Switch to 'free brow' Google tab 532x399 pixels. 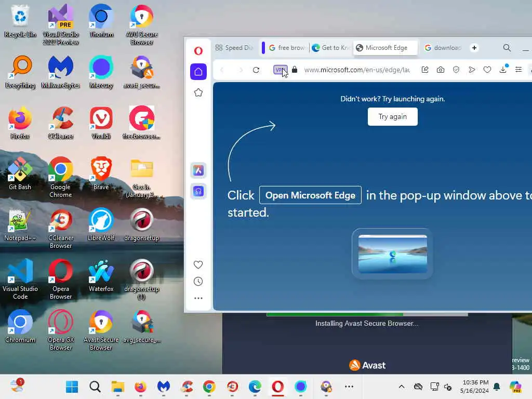(287, 48)
